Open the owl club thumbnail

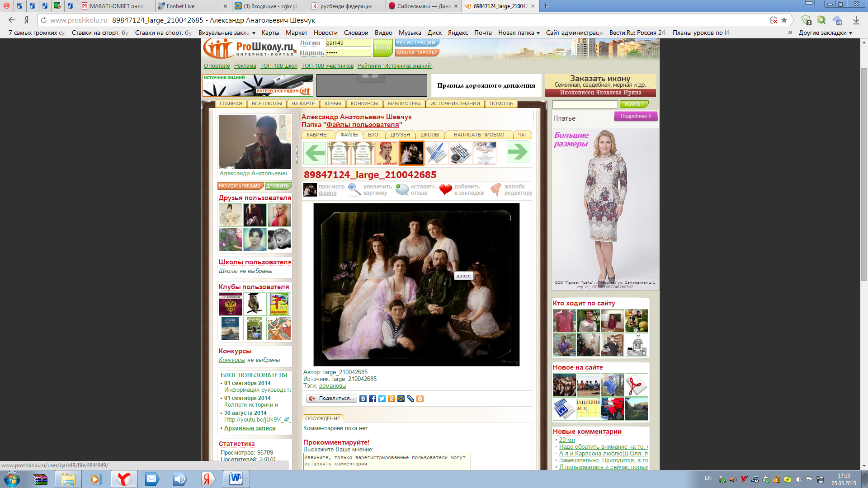(x=255, y=304)
